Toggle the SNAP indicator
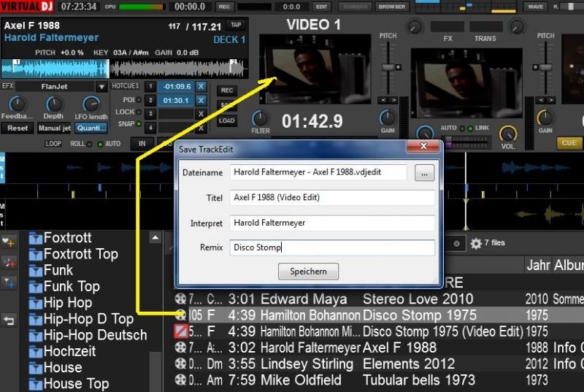The height and width of the screenshot is (392, 584). point(139,124)
